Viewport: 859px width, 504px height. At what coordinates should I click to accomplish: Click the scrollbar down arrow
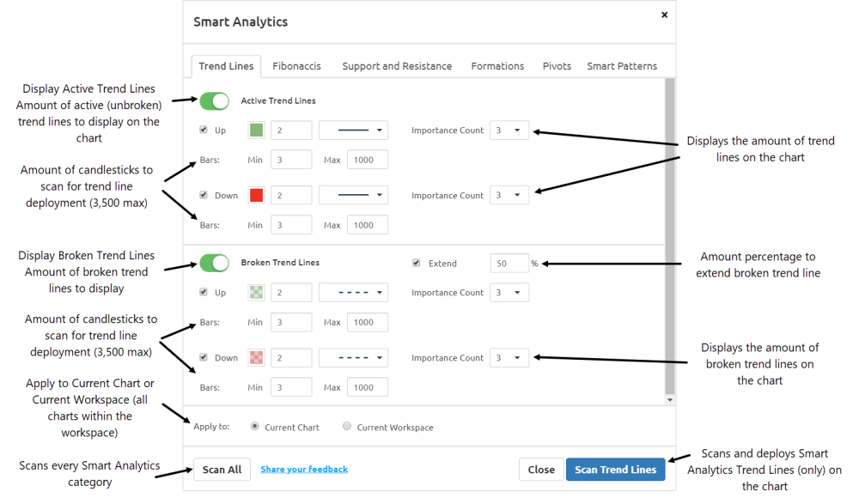669,400
